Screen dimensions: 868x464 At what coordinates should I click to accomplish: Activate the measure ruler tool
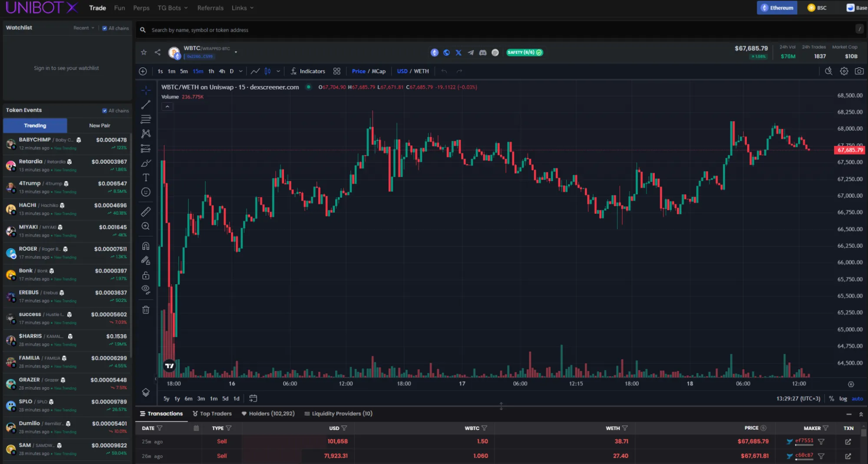pos(145,212)
